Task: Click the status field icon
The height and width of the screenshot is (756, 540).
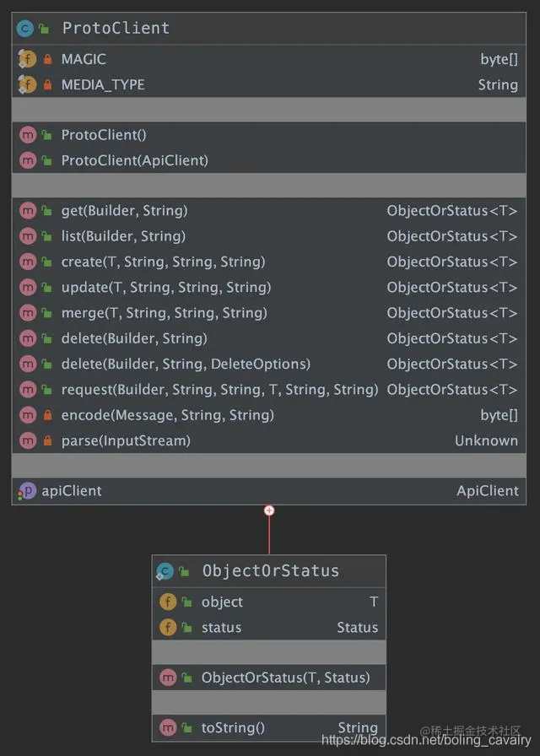Action: 168,628
